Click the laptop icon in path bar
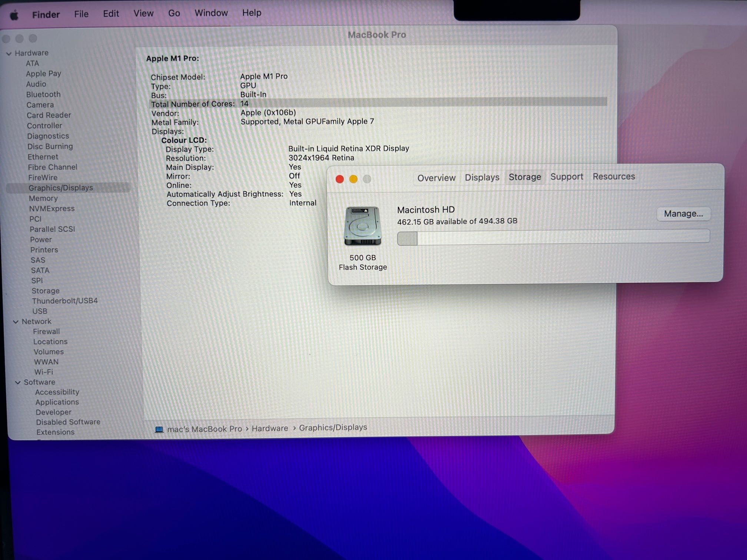This screenshot has width=747, height=560. (159, 429)
